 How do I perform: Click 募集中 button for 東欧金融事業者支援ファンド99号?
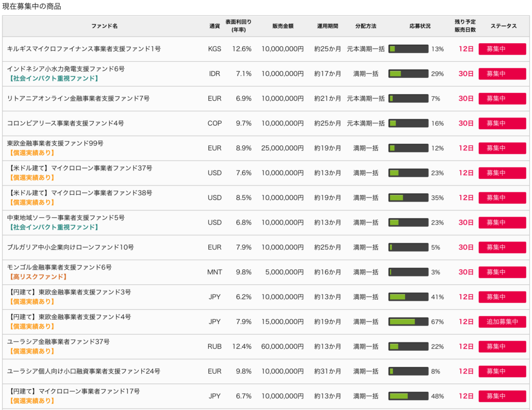[502, 148]
